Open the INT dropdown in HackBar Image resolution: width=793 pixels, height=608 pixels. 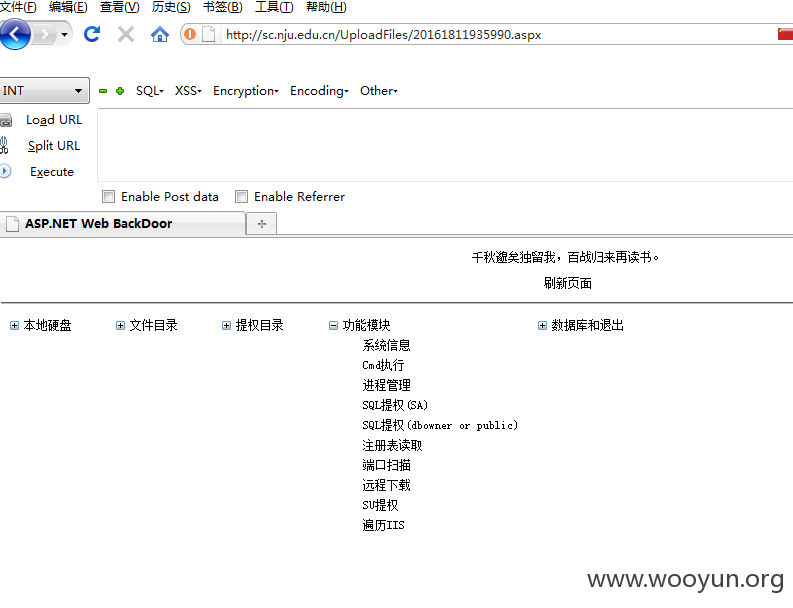point(44,91)
